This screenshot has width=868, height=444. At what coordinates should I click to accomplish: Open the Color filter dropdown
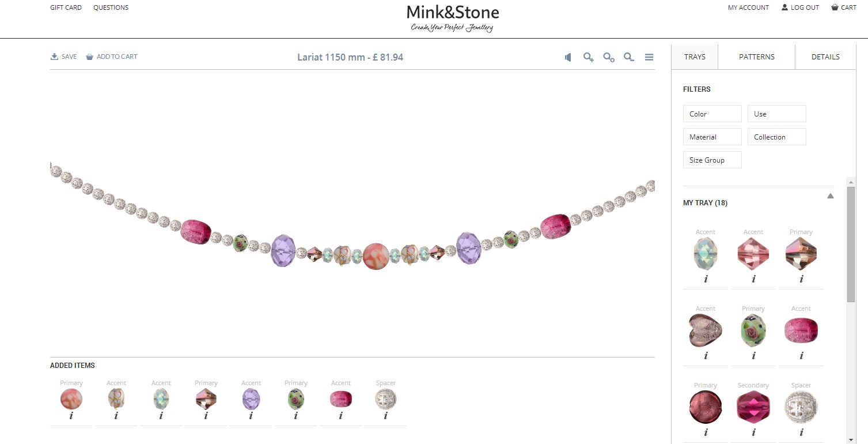point(712,114)
